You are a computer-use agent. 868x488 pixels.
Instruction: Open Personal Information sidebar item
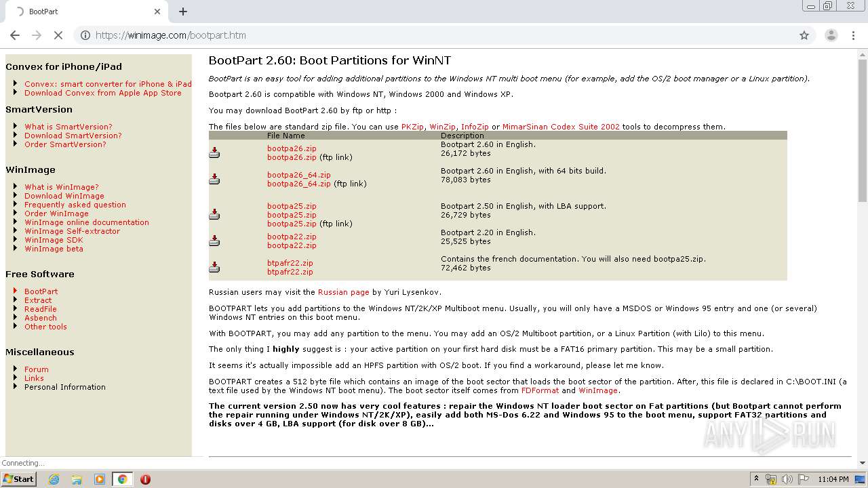65,387
